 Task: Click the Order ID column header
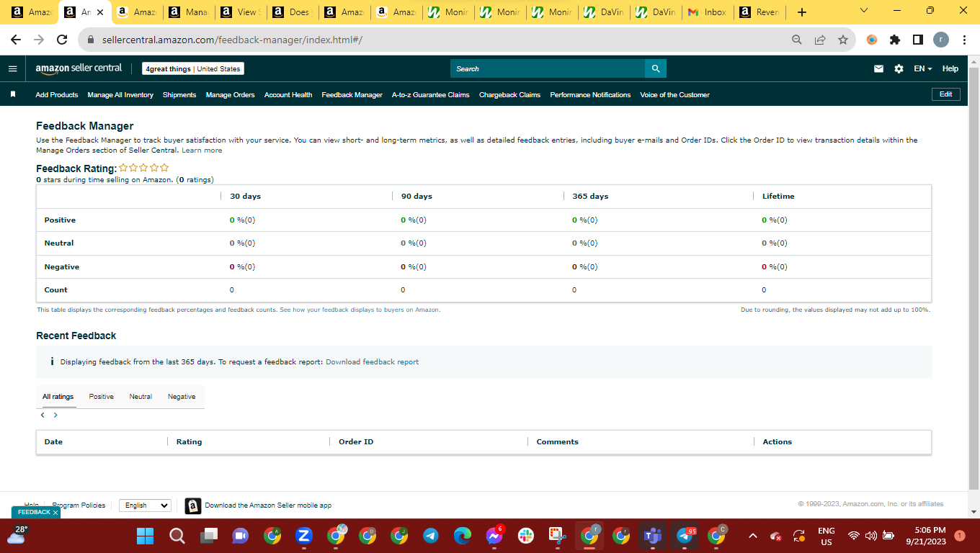(356, 441)
